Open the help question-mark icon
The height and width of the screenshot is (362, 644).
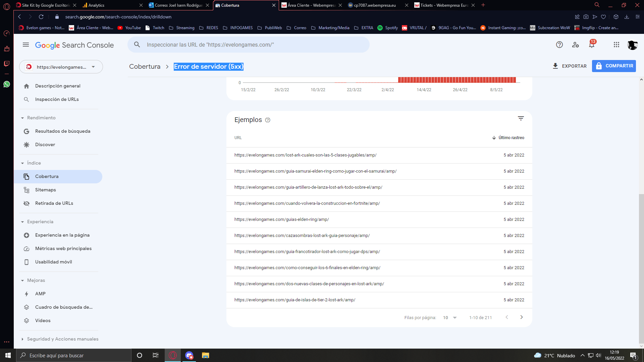pyautogui.click(x=559, y=45)
